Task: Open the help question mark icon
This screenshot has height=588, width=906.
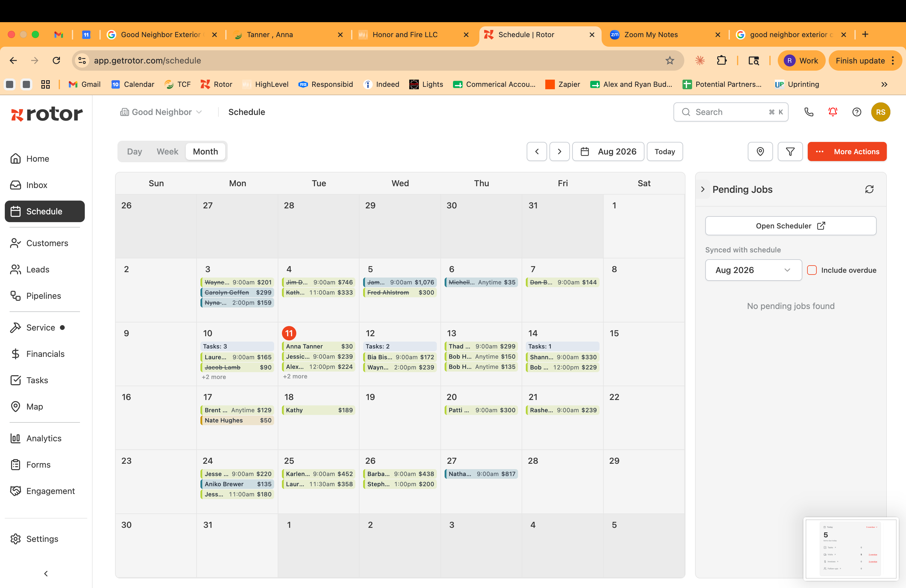Action: tap(857, 112)
